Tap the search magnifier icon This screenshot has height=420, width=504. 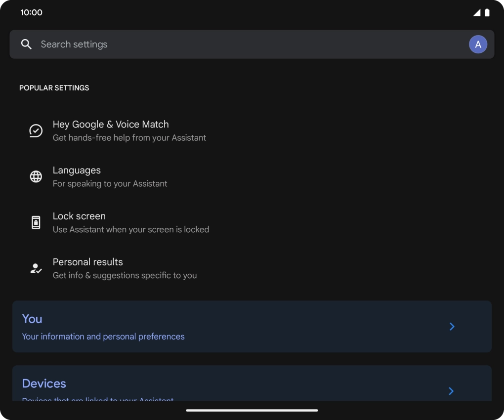pos(27,44)
